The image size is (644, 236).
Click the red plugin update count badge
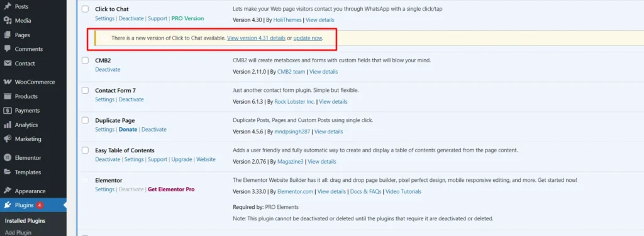[x=40, y=205]
